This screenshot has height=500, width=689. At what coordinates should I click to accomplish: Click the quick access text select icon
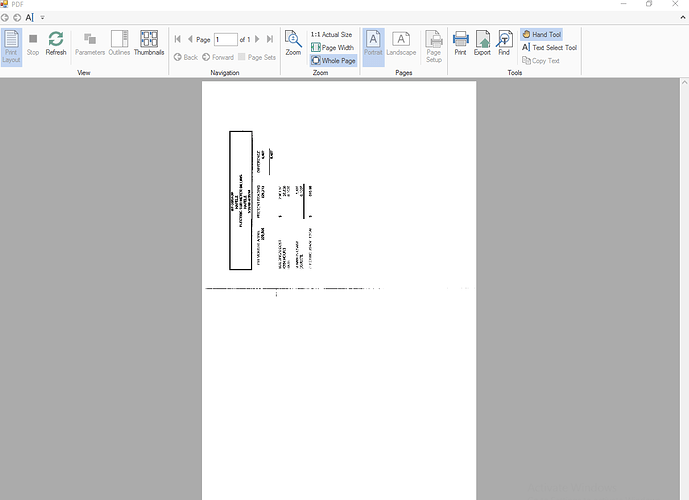[x=29, y=18]
